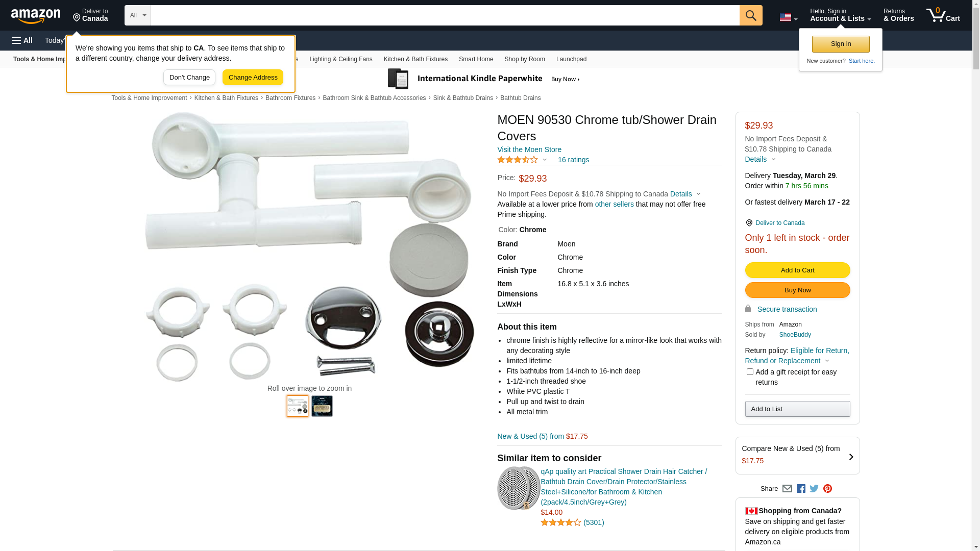Click inside the Amazon search field

click(445, 15)
